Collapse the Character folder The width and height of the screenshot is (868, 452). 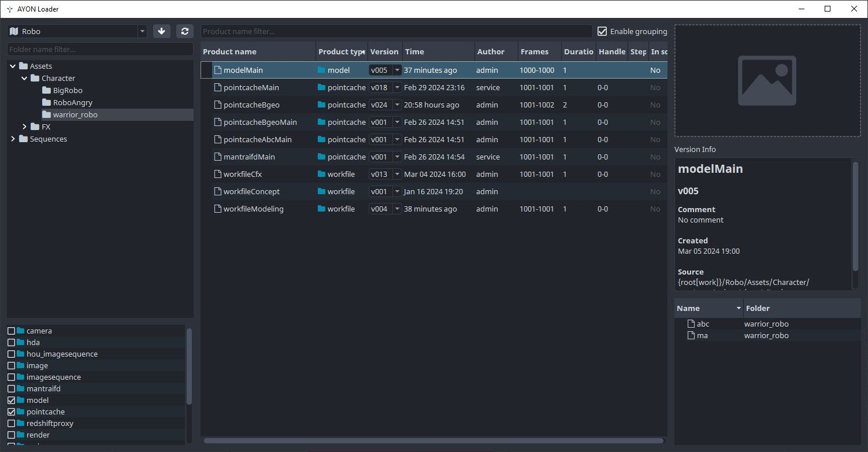(24, 78)
